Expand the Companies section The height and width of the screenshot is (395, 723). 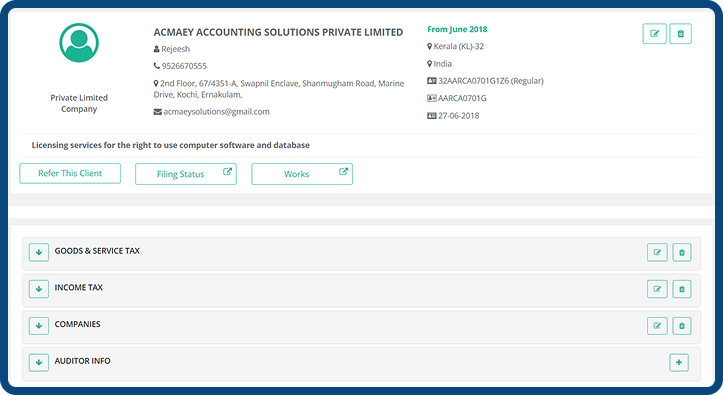(39, 325)
